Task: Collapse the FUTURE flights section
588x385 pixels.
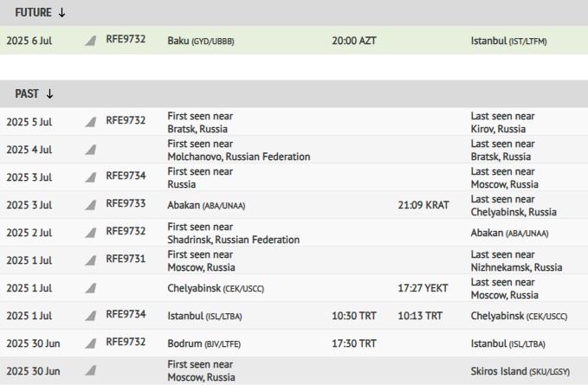Action: 39,12
